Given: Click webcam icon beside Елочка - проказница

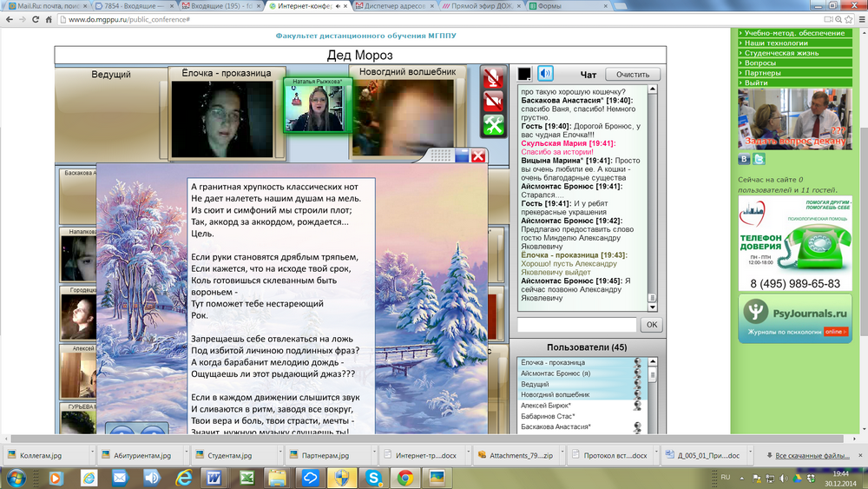Looking at the screenshot, I should [638, 362].
